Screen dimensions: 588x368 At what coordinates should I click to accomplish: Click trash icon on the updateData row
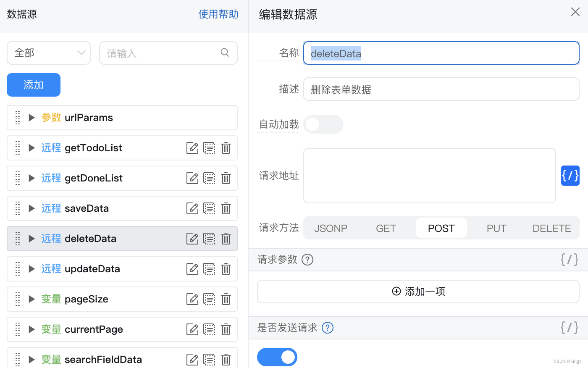(x=226, y=269)
